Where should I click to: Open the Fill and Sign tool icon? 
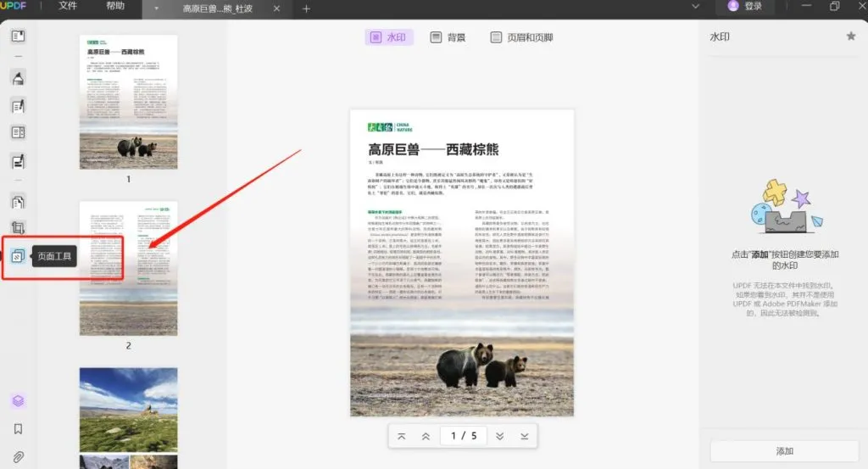click(x=18, y=161)
